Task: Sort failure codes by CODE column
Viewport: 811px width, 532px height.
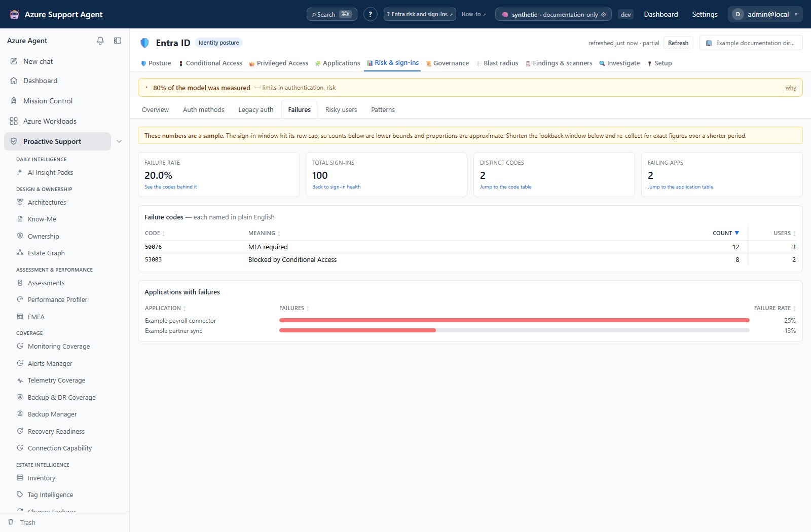Action: point(155,233)
